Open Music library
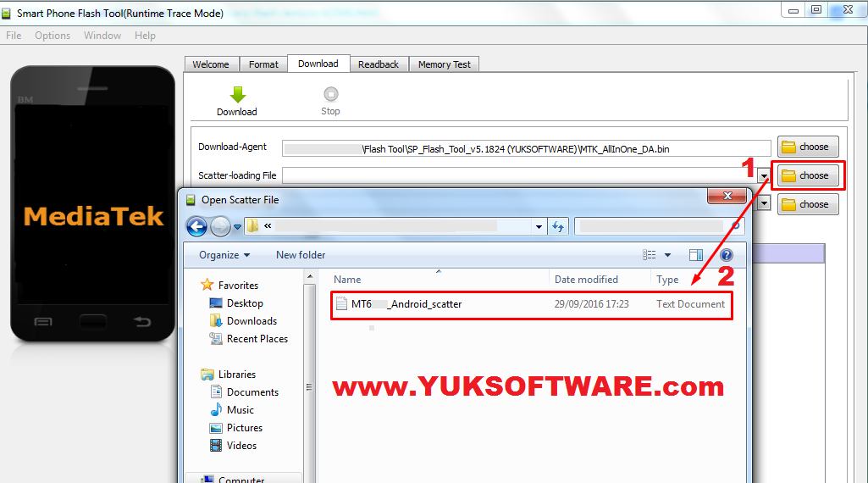 [x=240, y=410]
